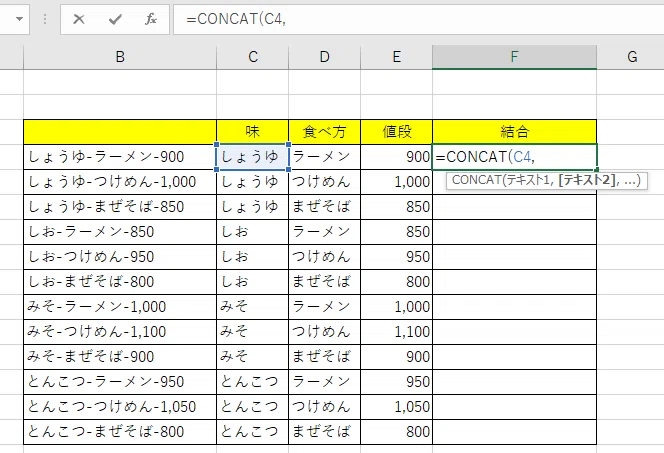Select column E header
The height and width of the screenshot is (453, 664).
tap(396, 57)
